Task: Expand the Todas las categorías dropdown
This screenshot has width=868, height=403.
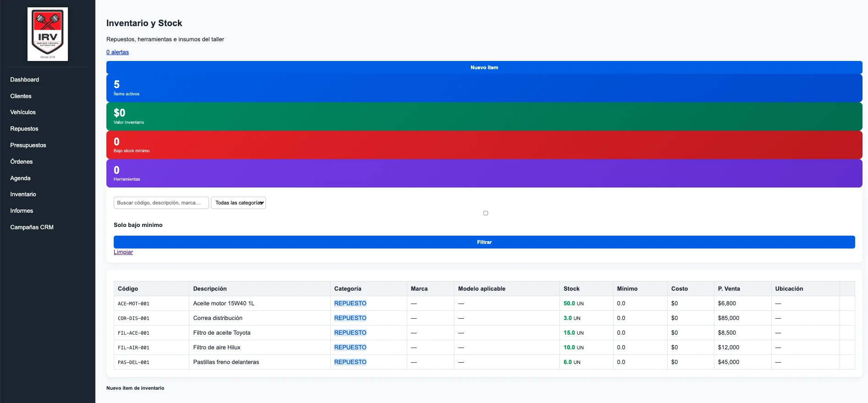Action: click(238, 203)
